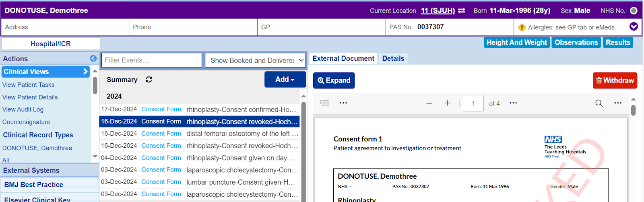Open Show Booked and Delivered dropdown
The height and width of the screenshot is (202, 644).
click(256, 60)
